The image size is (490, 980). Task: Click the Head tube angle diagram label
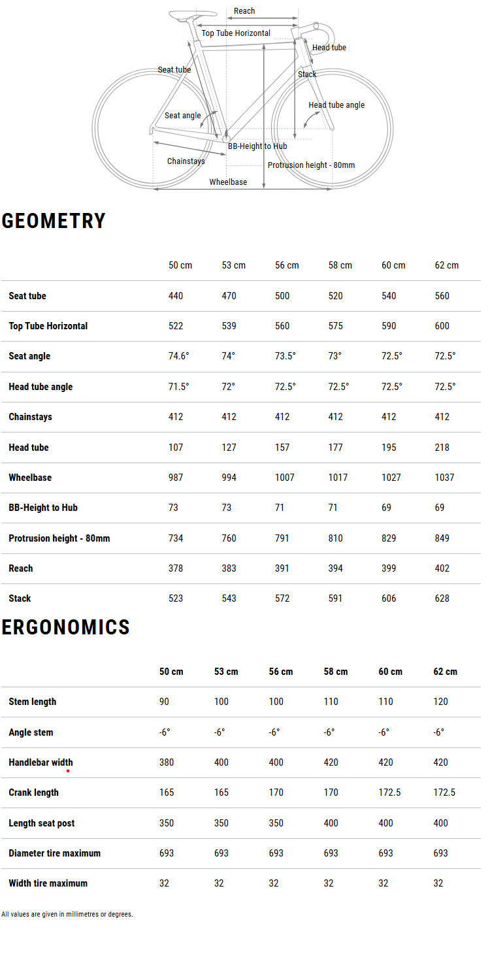[x=336, y=105]
